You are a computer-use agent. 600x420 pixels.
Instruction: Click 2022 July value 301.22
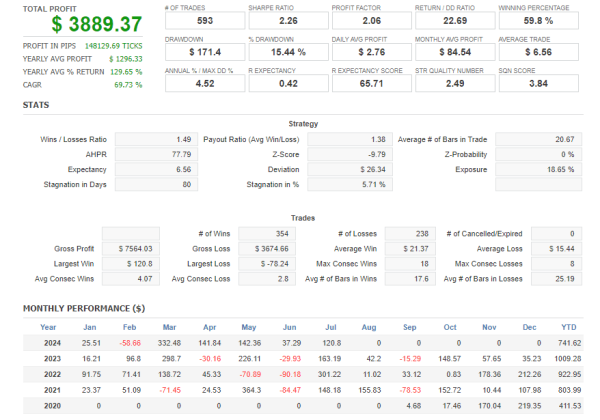[329, 374]
